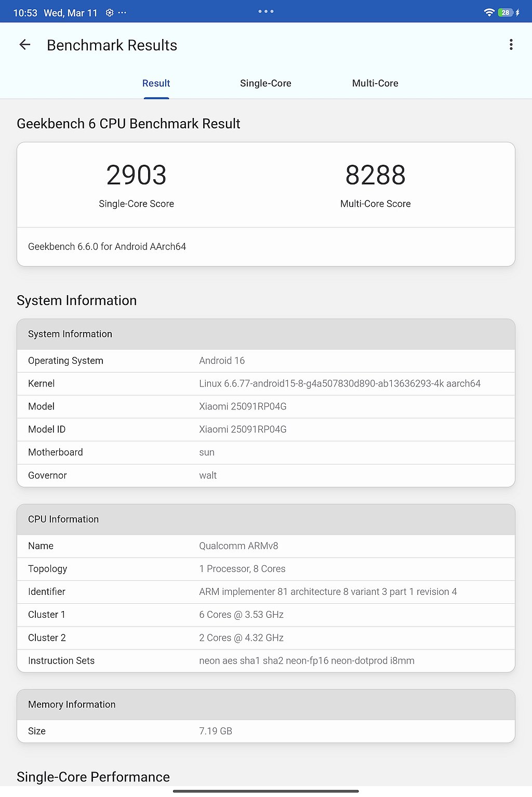Tap the Memory Size row
Viewport: 532px width, 797px height.
(x=265, y=731)
